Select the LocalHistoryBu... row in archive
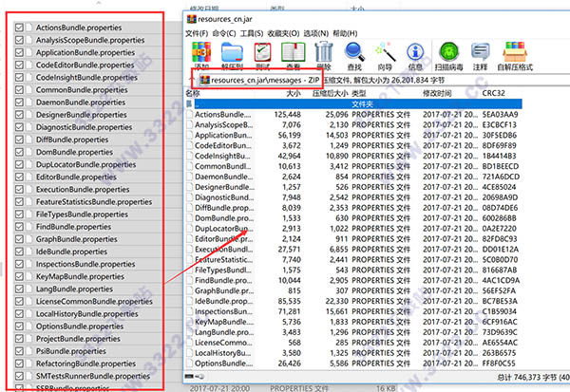This screenshot has width=570, height=392. pyautogui.click(x=354, y=353)
